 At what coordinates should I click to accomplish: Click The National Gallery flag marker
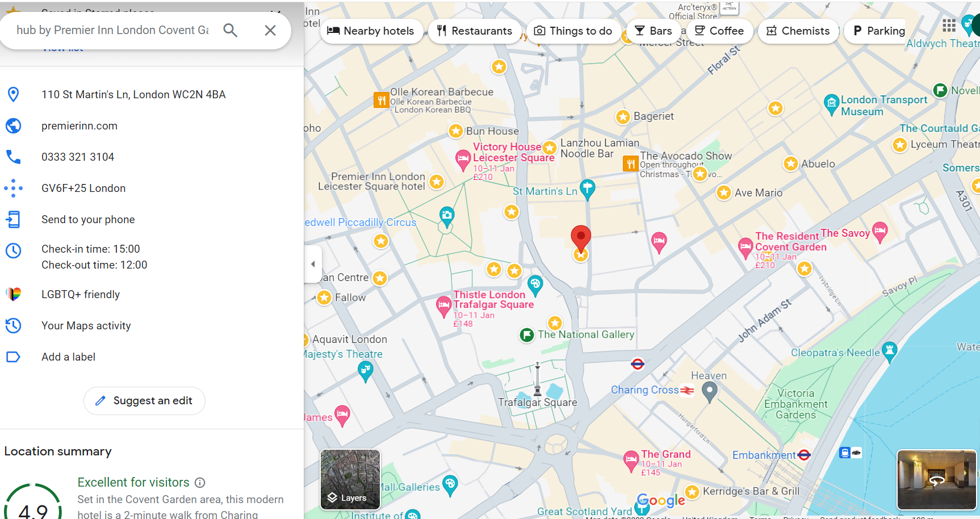pyautogui.click(x=527, y=335)
